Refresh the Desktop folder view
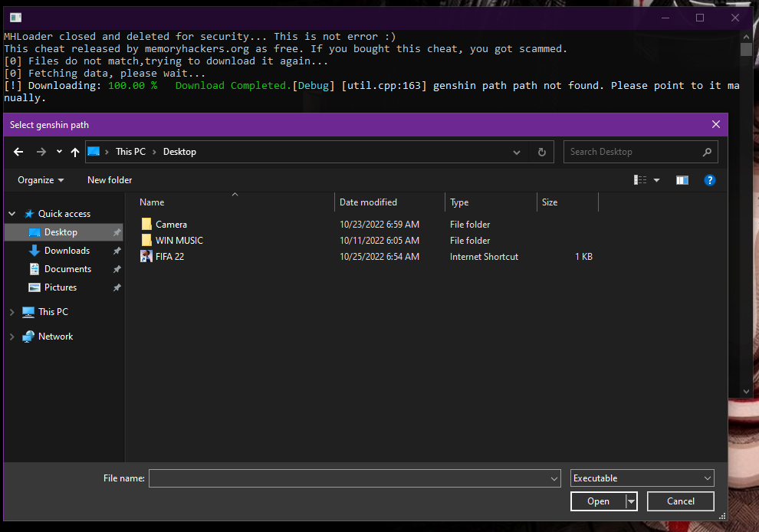The image size is (759, 532). pyautogui.click(x=542, y=152)
